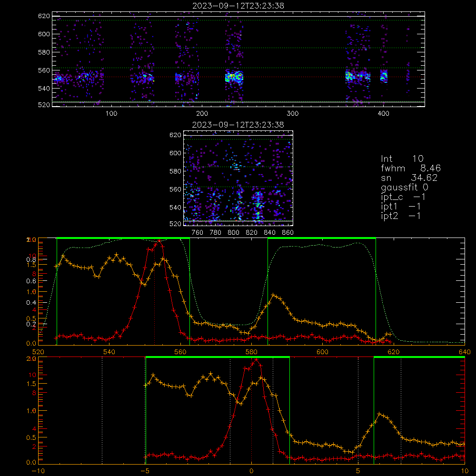The height and width of the screenshot is (476, 476).
Task: Click the orange curve's secondary peak near 6 in bottom plot
Action: click(x=379, y=414)
